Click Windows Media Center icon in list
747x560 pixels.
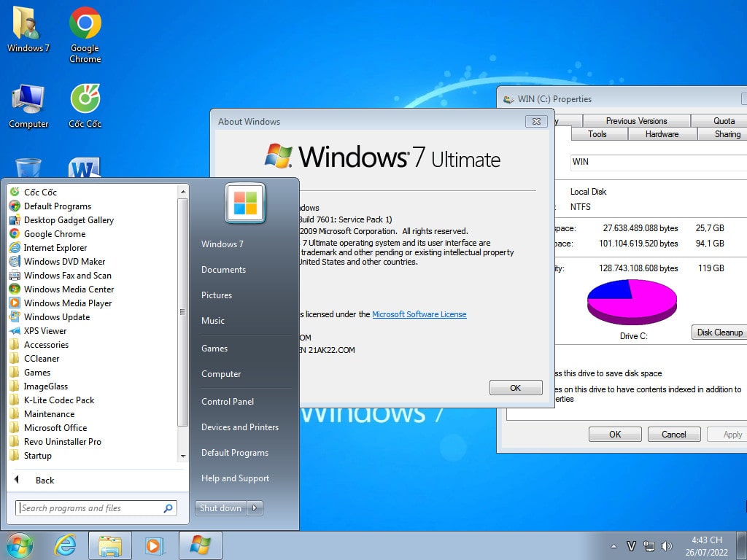(15, 289)
